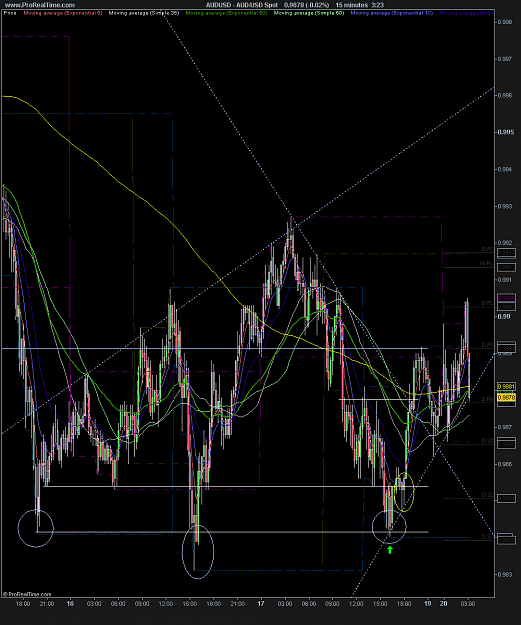Image resolution: width=521 pixels, height=625 pixels.
Task: Click the 0.993 price axis value
Action: (504, 206)
